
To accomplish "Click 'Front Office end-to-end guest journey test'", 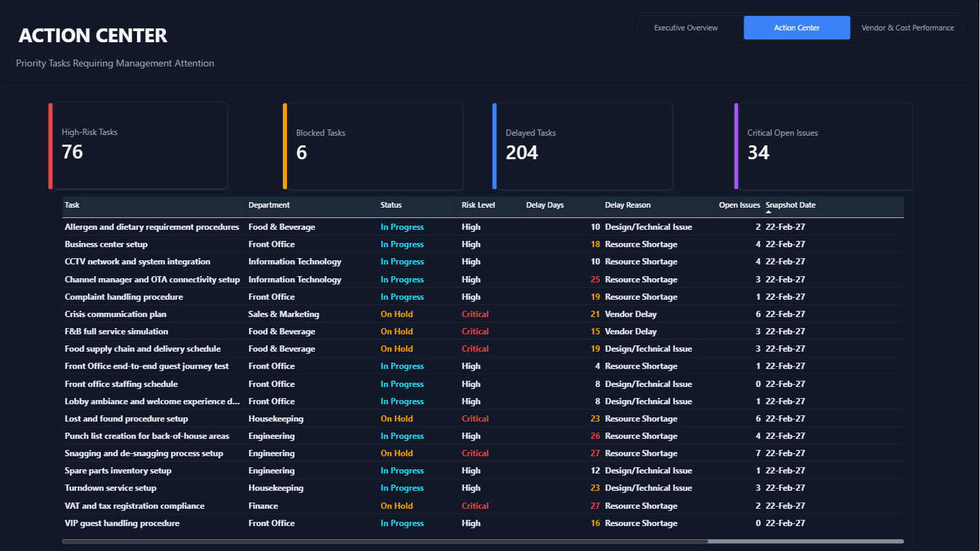I will point(147,366).
